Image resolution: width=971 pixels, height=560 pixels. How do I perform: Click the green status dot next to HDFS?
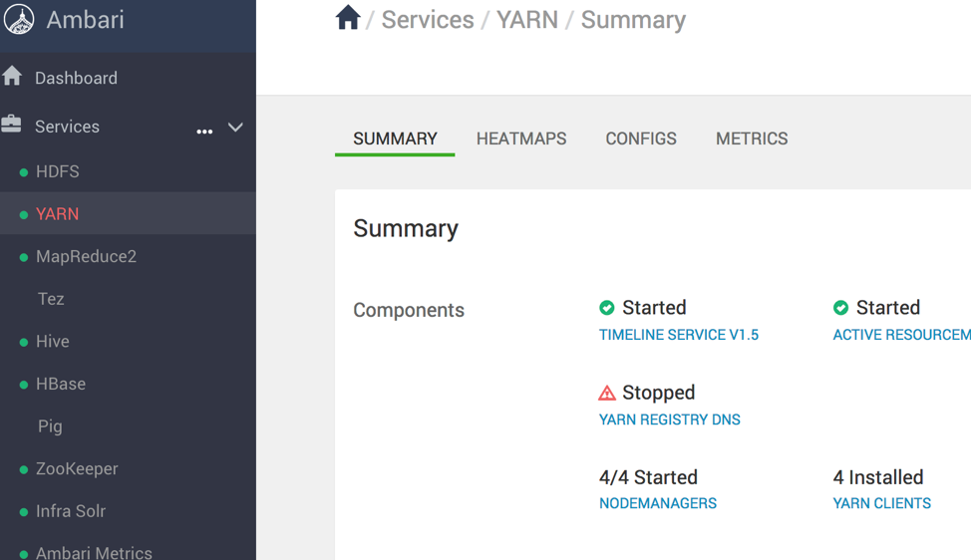(24, 172)
